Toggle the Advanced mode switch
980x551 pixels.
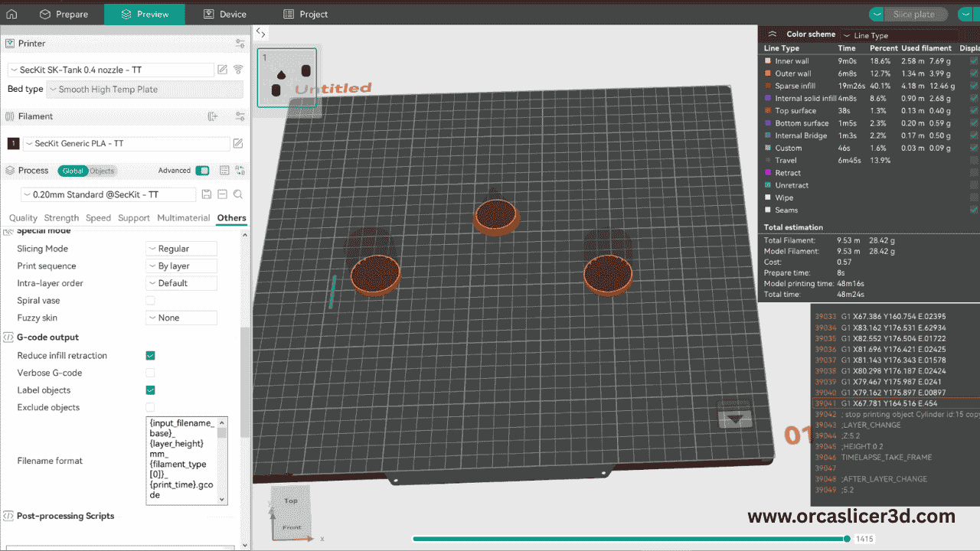click(202, 171)
